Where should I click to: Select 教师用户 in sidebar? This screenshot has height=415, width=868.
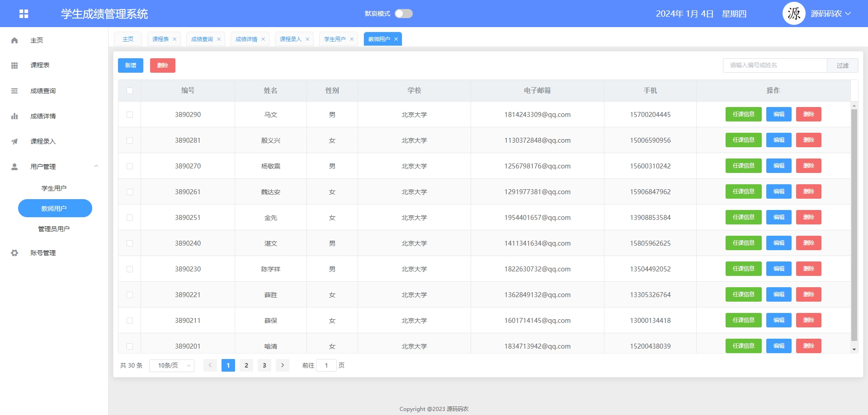(55, 208)
